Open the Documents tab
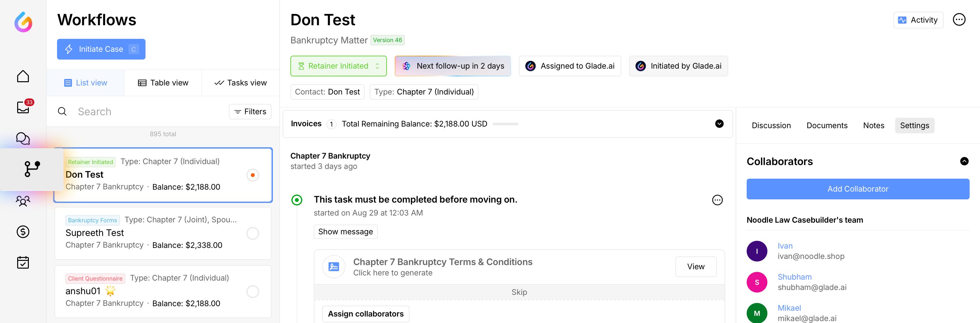 pyautogui.click(x=827, y=126)
